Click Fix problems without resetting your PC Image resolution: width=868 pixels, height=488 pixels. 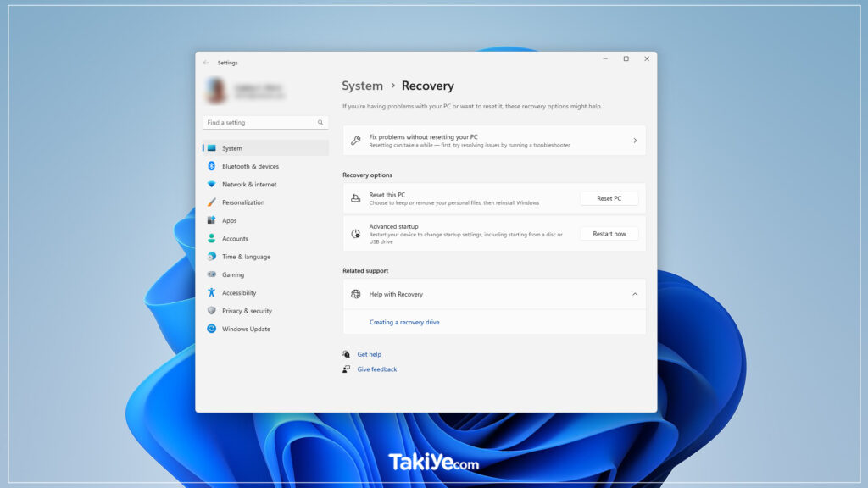pos(494,141)
